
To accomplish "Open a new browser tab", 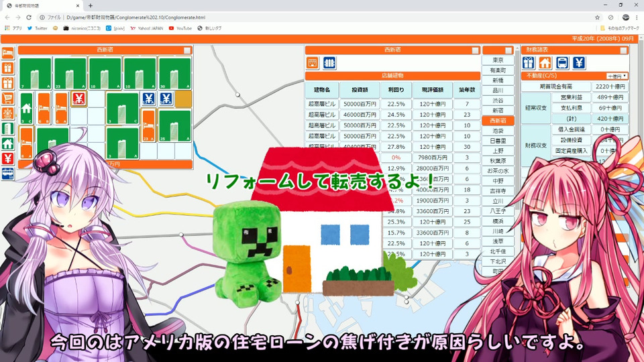I will click(91, 6).
